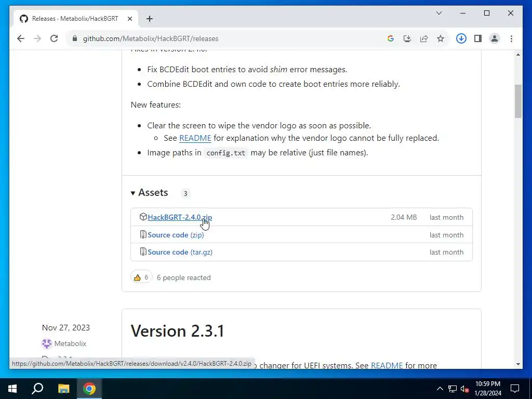
Task: Open the Windows Start menu
Action: click(x=12, y=389)
